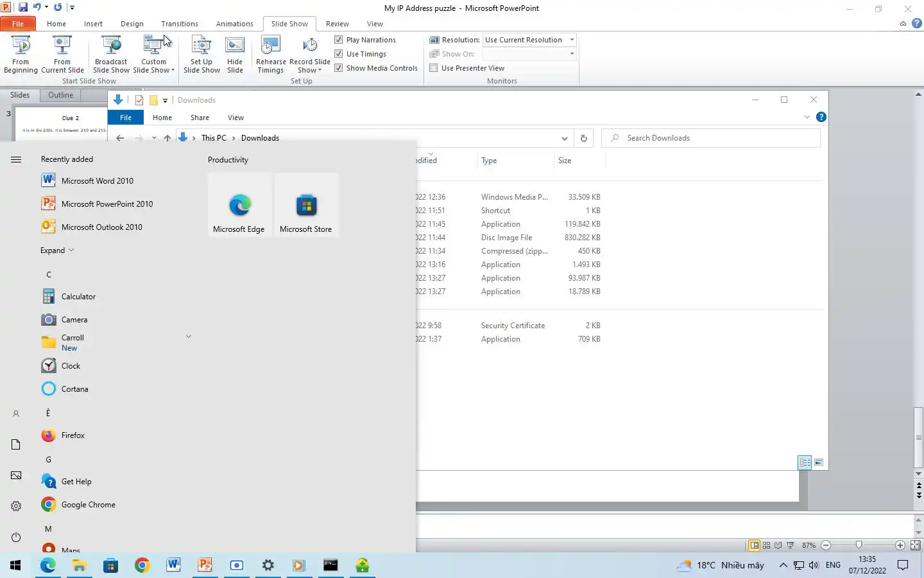Click the Redo button in PowerPoint
924x578 pixels.
tap(58, 8)
